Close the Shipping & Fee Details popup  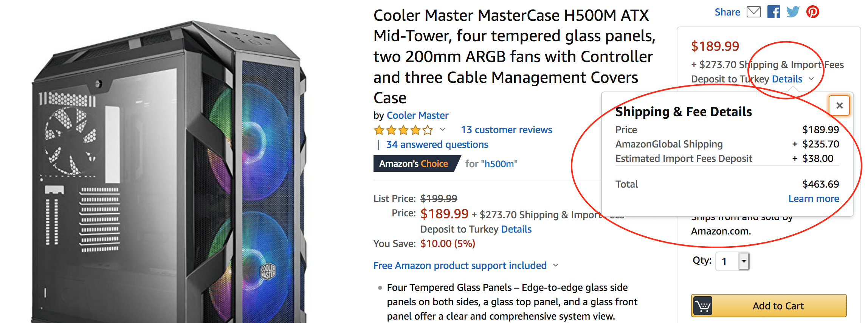click(x=839, y=106)
